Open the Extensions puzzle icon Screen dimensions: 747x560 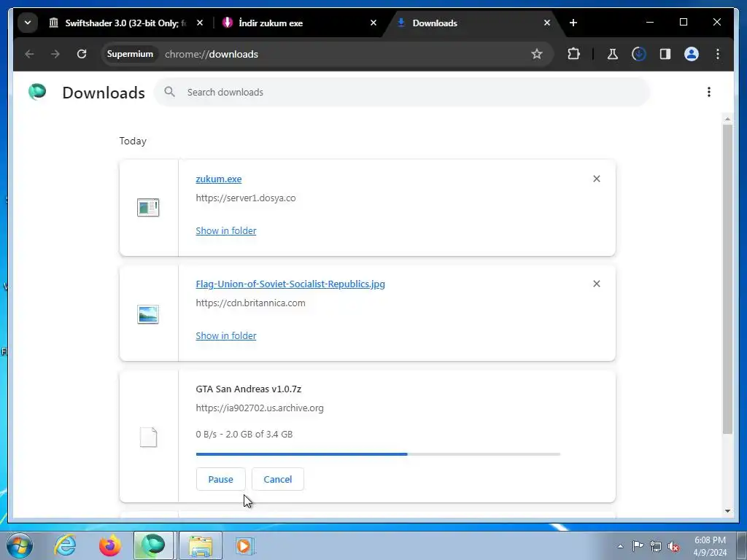coord(573,54)
